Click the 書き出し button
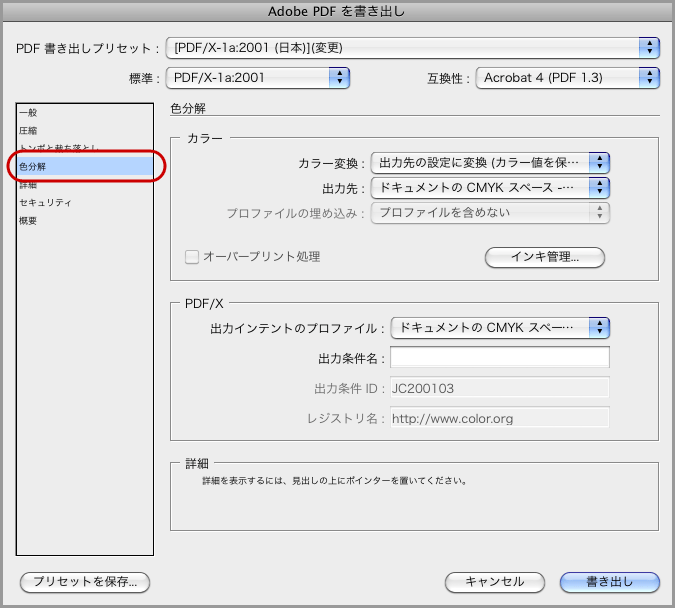The width and height of the screenshot is (675, 608). pos(610,582)
